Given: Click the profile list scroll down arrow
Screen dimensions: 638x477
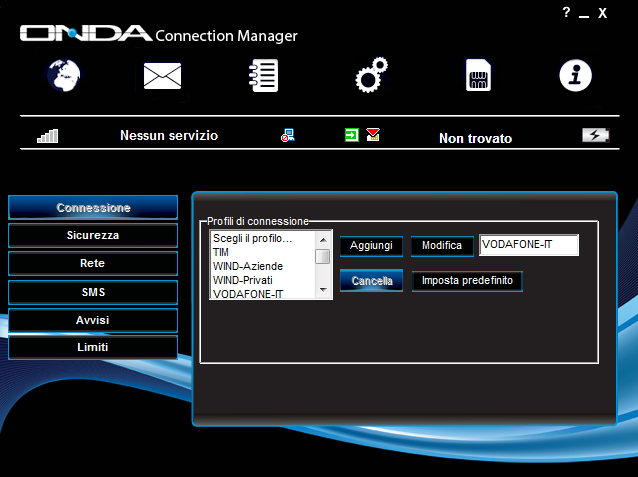Looking at the screenshot, I should pyautogui.click(x=323, y=290).
